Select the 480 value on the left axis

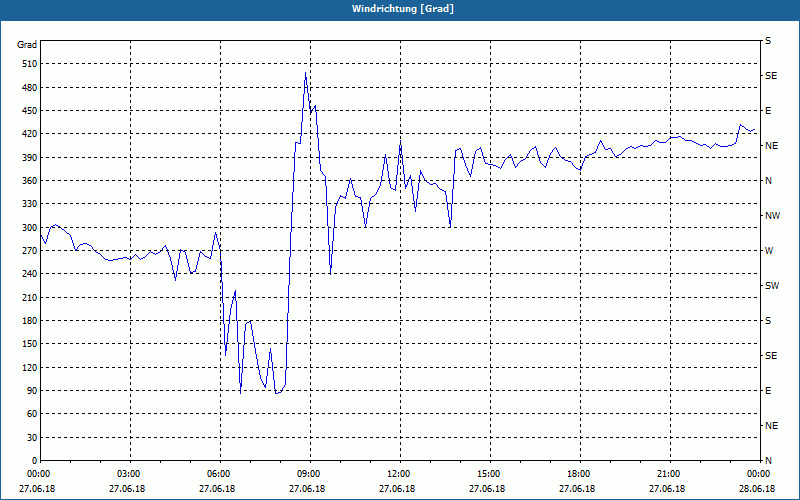click(29, 88)
